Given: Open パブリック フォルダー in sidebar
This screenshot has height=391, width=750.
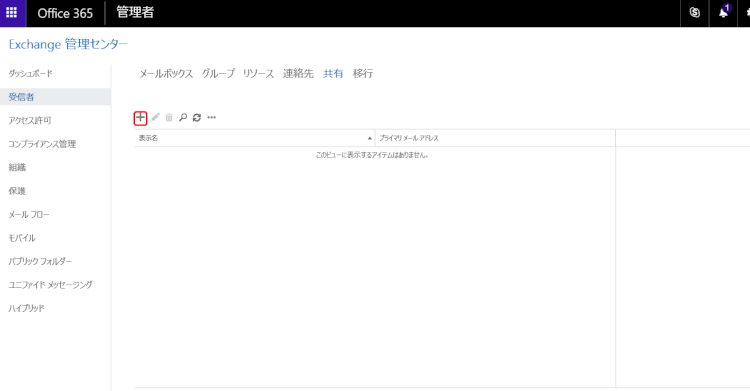Looking at the screenshot, I should [x=40, y=261].
